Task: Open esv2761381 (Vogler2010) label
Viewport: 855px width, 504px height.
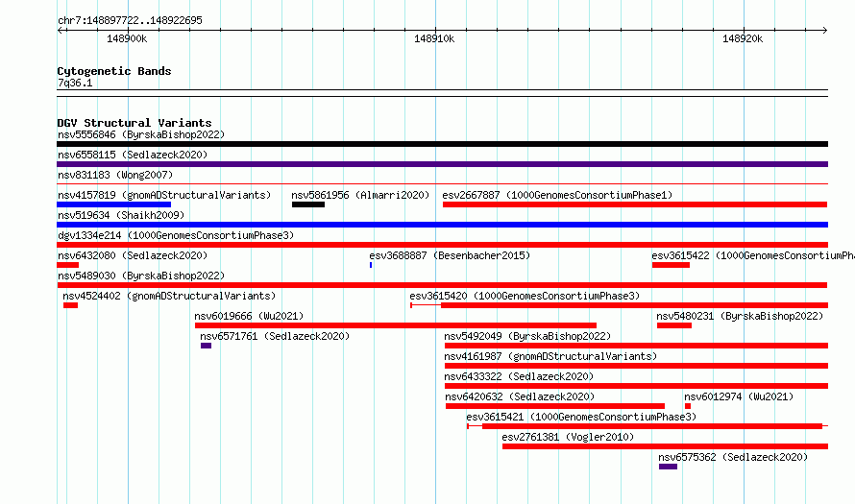Action: point(568,437)
